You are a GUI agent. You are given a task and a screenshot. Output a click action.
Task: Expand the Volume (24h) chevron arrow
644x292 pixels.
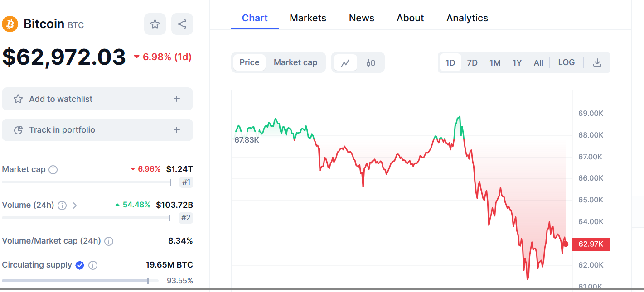[x=75, y=206]
